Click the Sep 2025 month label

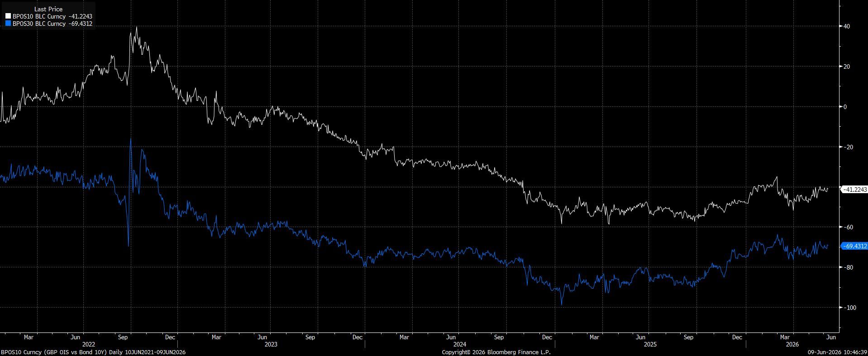pos(688,337)
